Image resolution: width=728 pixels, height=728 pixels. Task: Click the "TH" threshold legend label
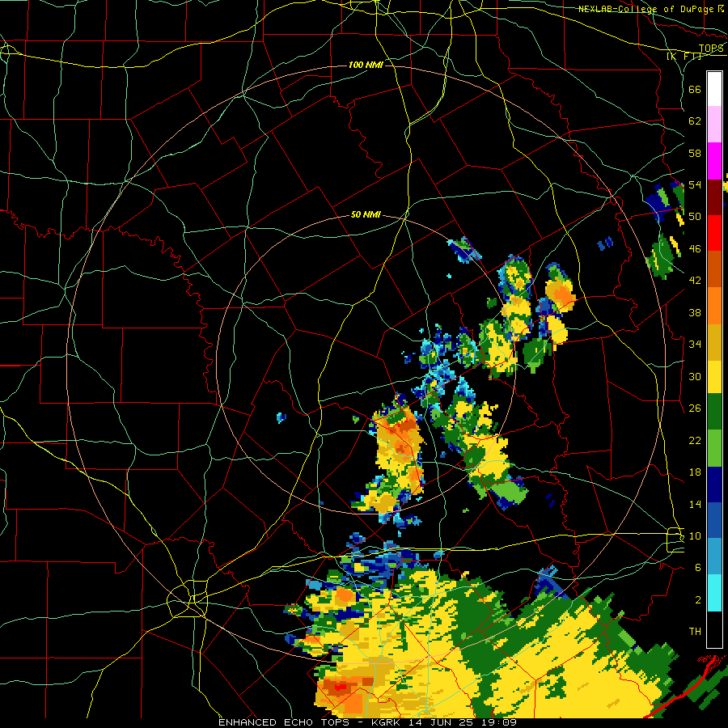(x=695, y=632)
